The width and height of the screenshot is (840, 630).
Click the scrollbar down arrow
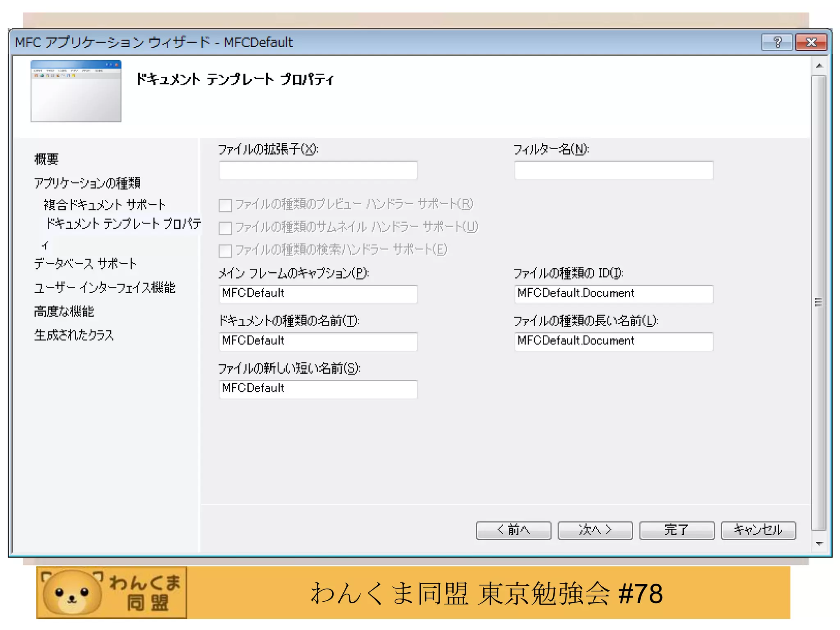point(819,544)
